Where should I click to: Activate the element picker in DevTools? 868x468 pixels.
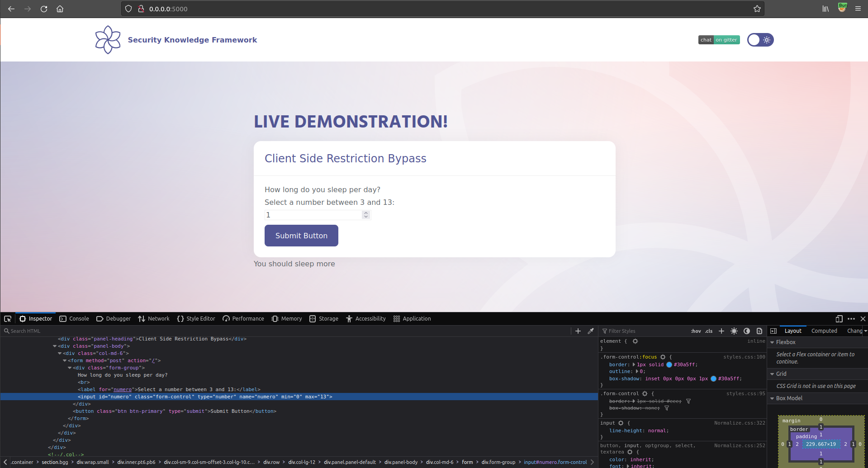point(8,319)
